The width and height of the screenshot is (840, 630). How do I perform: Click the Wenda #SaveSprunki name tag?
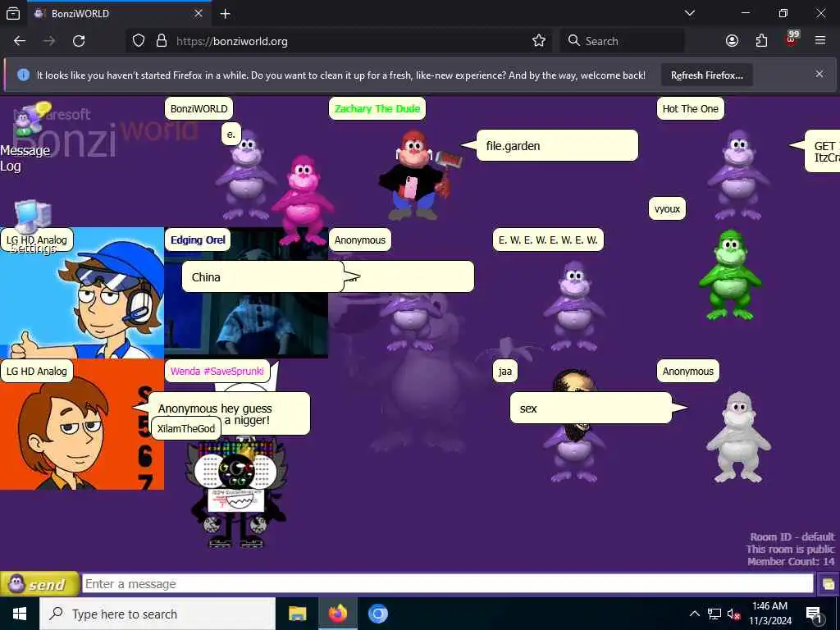click(217, 372)
